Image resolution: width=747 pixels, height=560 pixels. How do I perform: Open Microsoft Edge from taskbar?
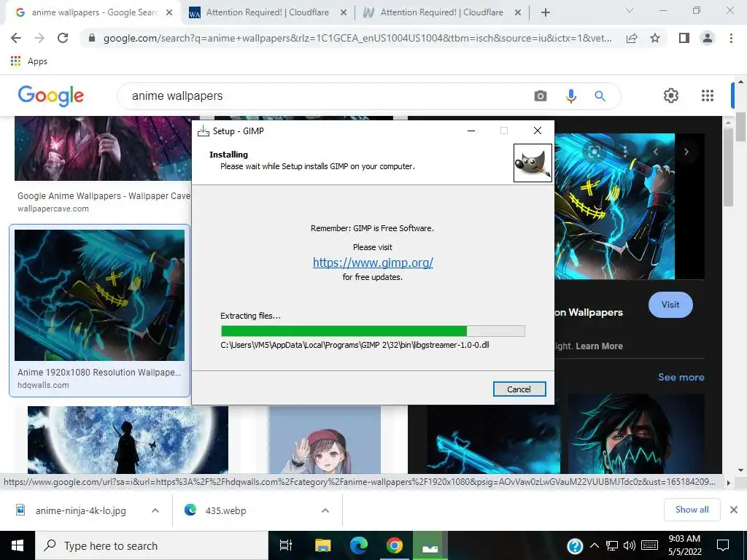[x=358, y=545]
